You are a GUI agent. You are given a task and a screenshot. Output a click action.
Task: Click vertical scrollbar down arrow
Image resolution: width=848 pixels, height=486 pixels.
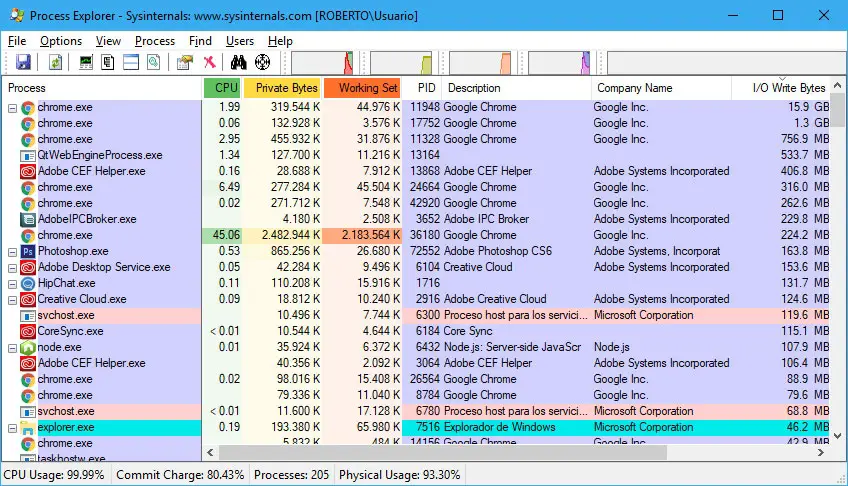pyautogui.click(x=837, y=436)
